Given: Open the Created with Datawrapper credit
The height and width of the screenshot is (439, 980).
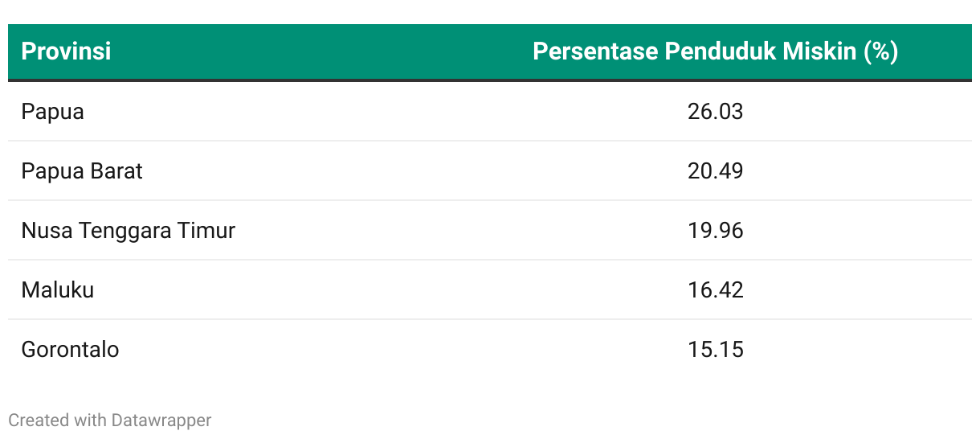Looking at the screenshot, I should 109,420.
